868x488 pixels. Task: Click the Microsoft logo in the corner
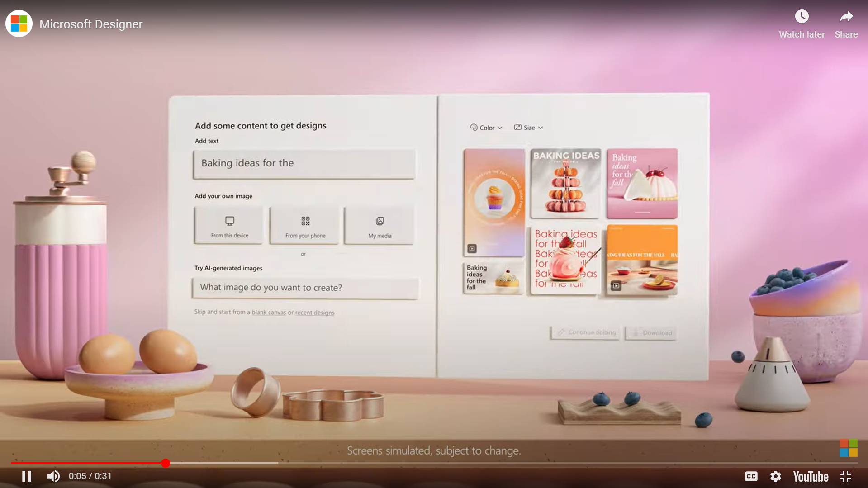click(x=19, y=23)
